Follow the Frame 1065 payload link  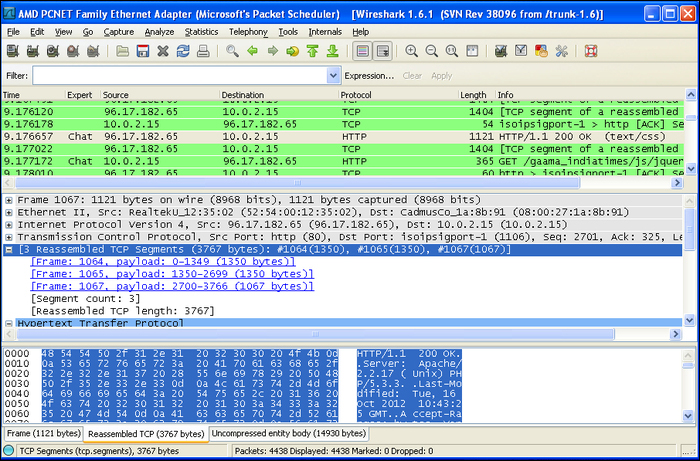coord(172,274)
